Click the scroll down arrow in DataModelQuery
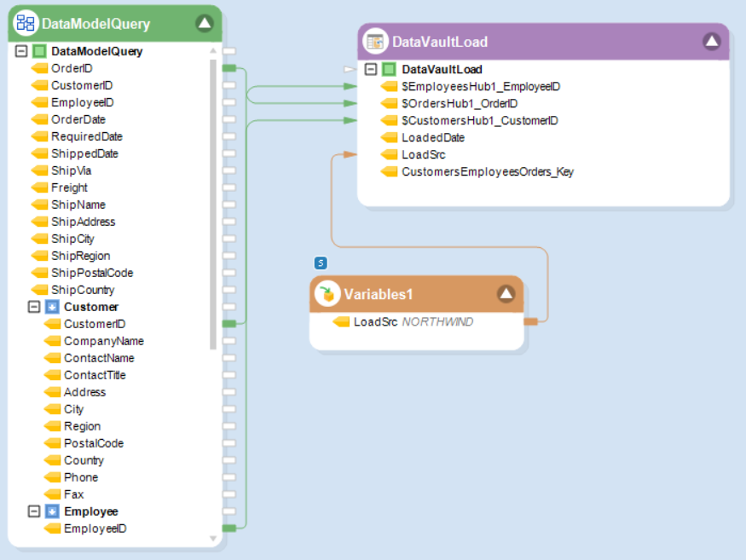Viewport: 746px width, 560px height. click(213, 539)
